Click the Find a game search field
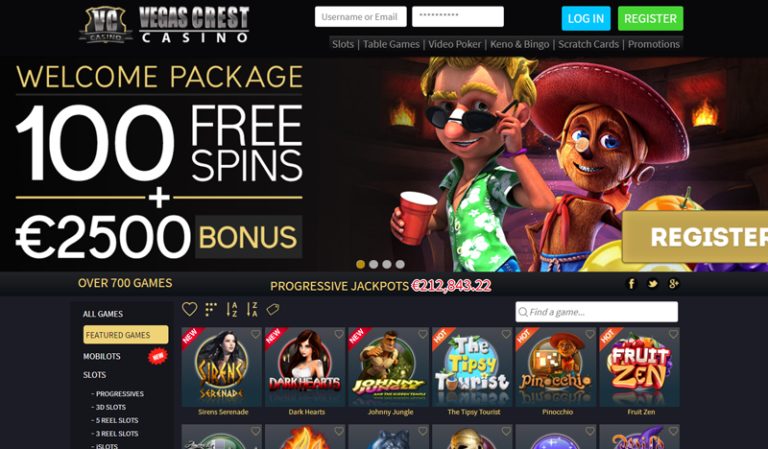The image size is (768, 449). click(597, 312)
